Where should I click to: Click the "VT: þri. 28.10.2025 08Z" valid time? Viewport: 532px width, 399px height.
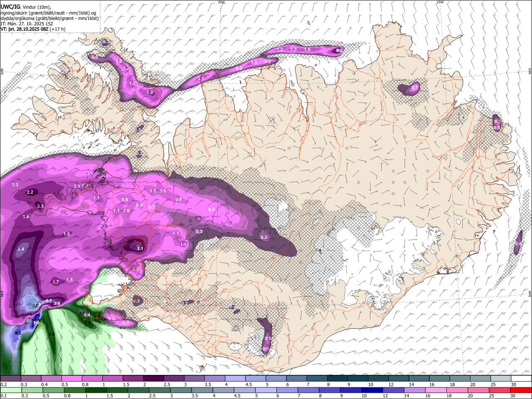coord(25,29)
